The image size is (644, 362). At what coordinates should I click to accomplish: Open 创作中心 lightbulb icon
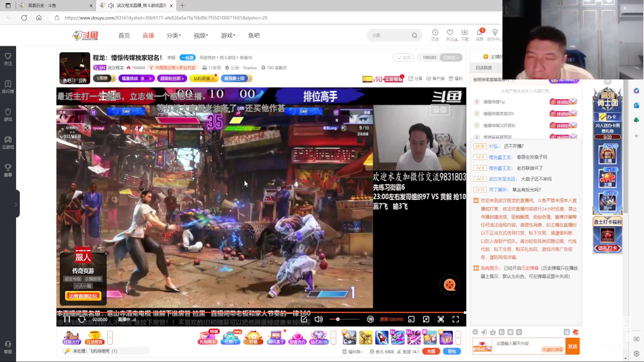point(495,35)
